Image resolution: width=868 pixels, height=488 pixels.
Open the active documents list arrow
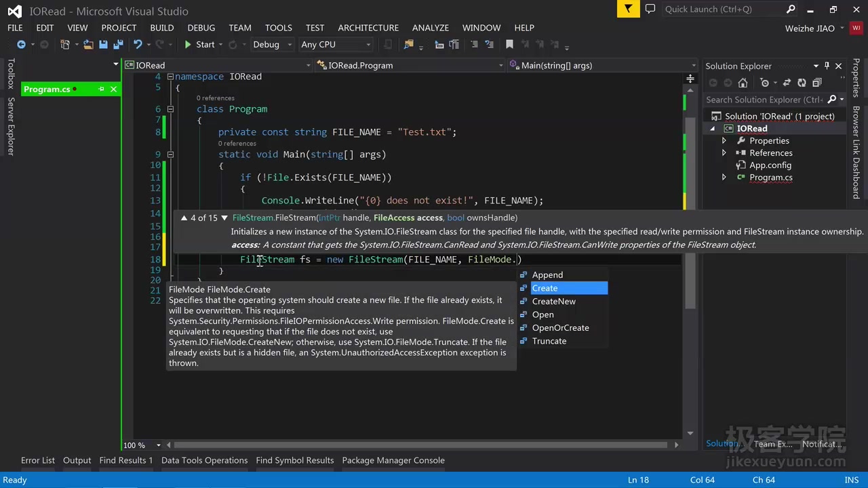(x=116, y=65)
